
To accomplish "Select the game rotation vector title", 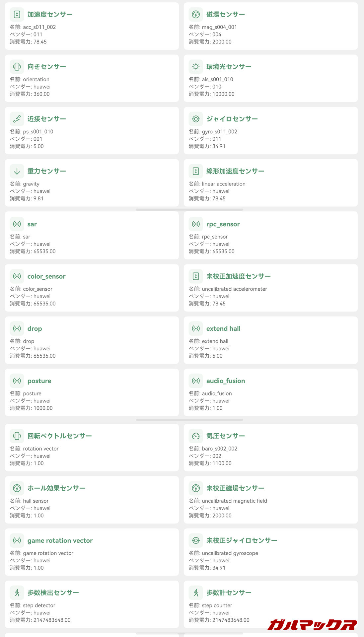I will coord(60,541).
